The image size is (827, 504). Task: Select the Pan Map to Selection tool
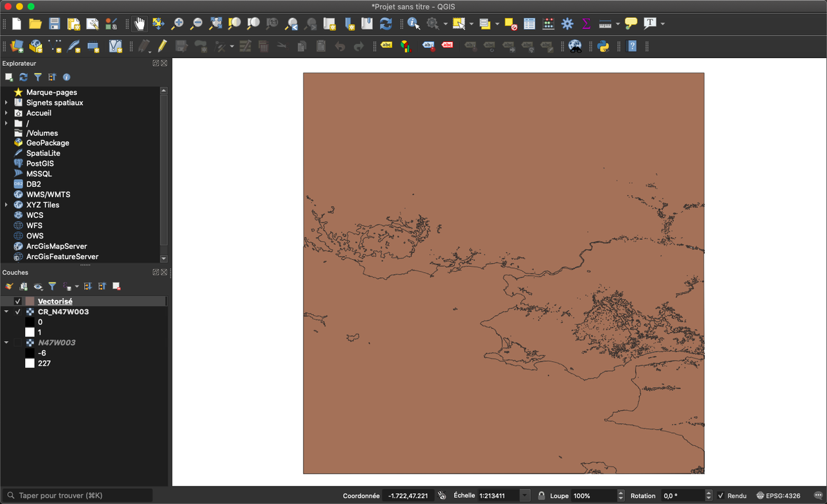pyautogui.click(x=158, y=24)
